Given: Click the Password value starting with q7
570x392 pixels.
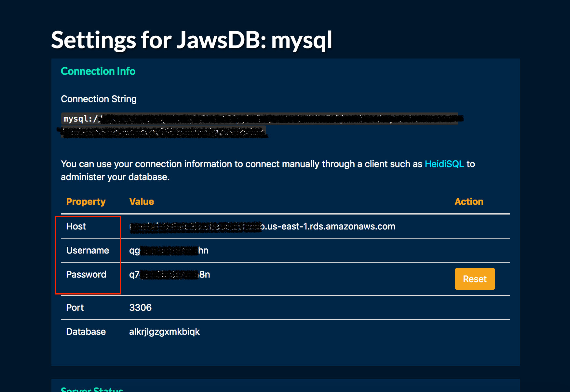Looking at the screenshot, I should 169,275.
